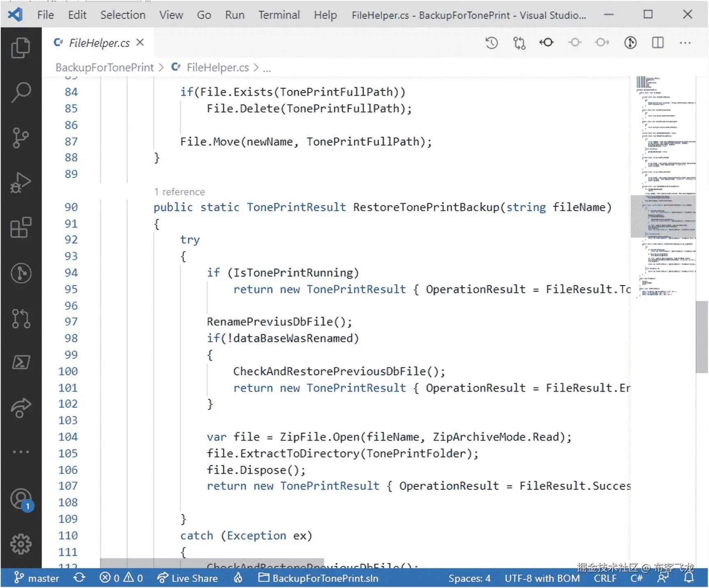Open the BackupForTonePrint breadcrumb dropdown

click(104, 67)
